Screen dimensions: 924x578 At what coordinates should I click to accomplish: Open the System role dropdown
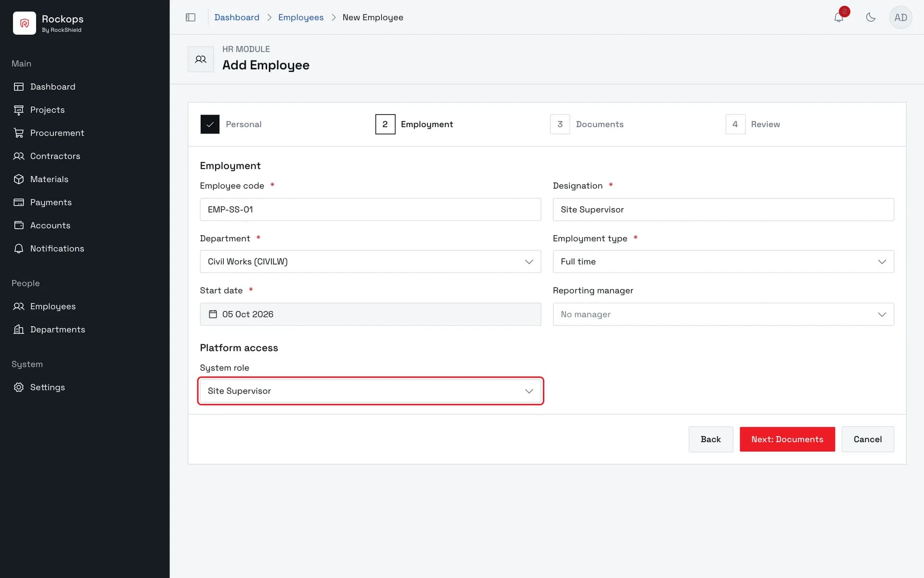pyautogui.click(x=371, y=391)
